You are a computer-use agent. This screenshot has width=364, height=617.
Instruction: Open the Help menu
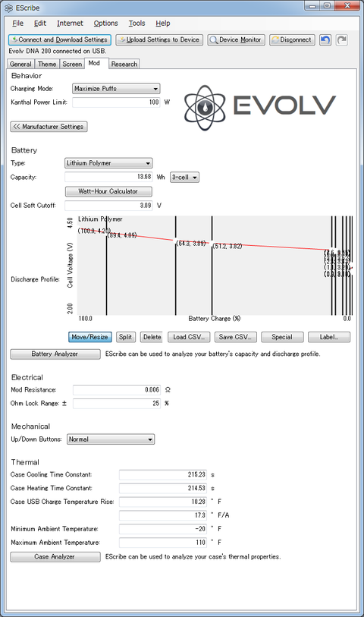pos(163,24)
